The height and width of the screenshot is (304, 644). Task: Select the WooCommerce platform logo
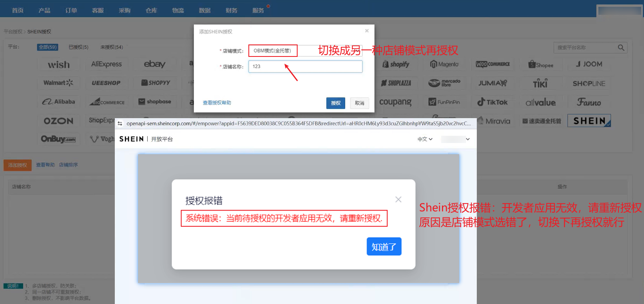493,64
